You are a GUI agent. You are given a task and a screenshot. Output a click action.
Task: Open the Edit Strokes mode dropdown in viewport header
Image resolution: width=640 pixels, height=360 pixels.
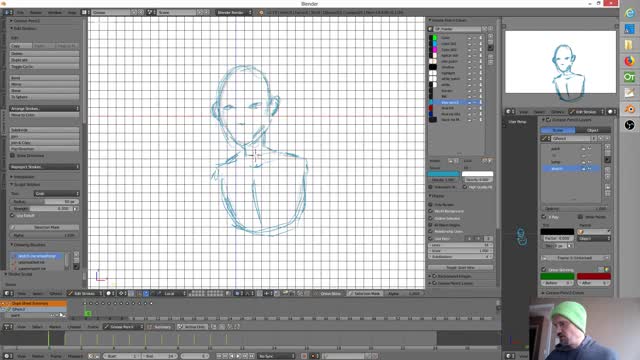(84, 293)
